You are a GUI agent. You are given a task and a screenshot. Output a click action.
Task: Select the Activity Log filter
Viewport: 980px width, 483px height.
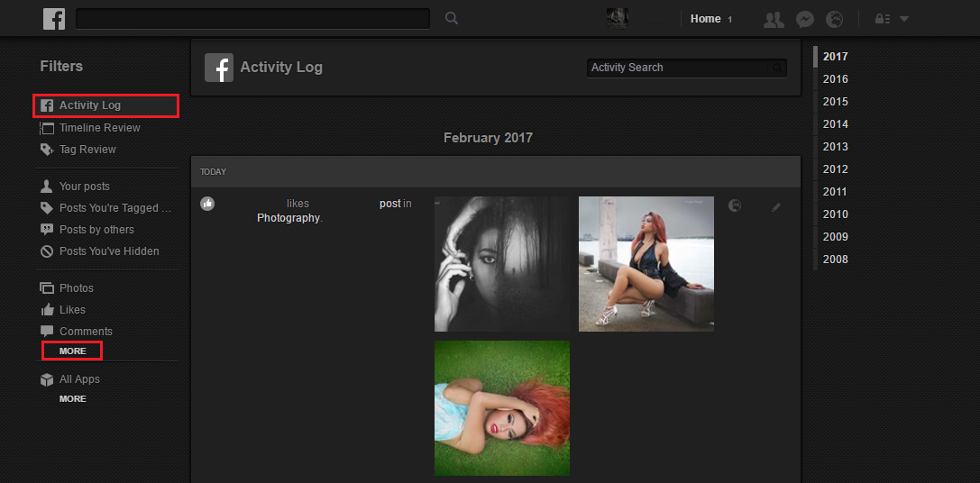[106, 105]
